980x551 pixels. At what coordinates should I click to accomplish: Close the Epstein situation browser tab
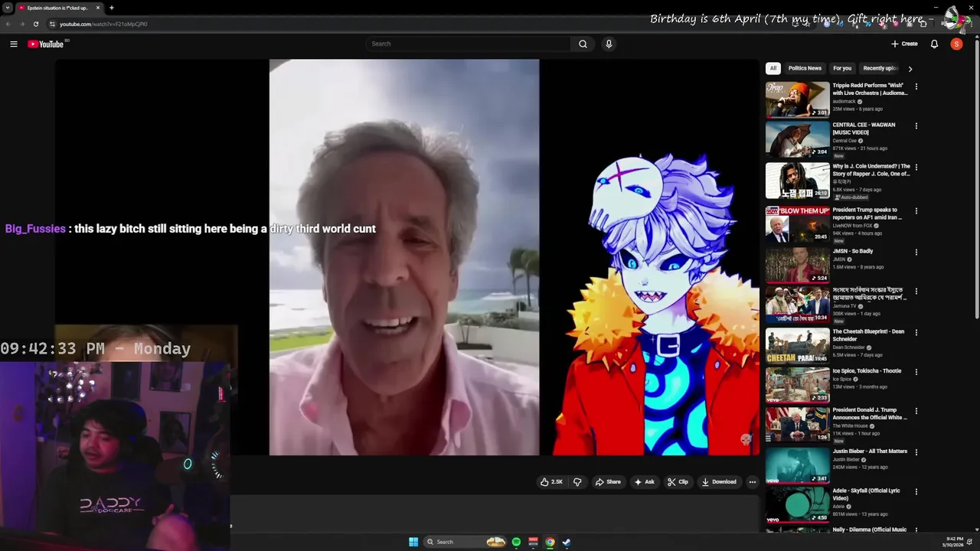pyautogui.click(x=98, y=8)
